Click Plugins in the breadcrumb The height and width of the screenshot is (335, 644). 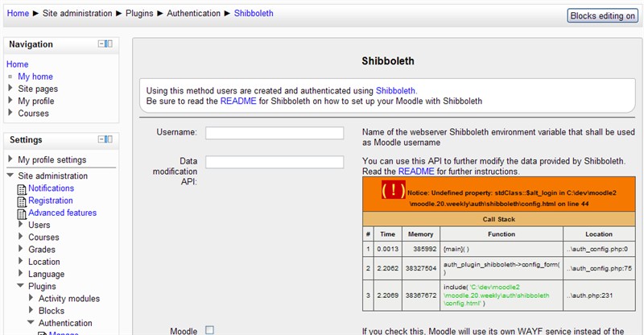point(139,13)
